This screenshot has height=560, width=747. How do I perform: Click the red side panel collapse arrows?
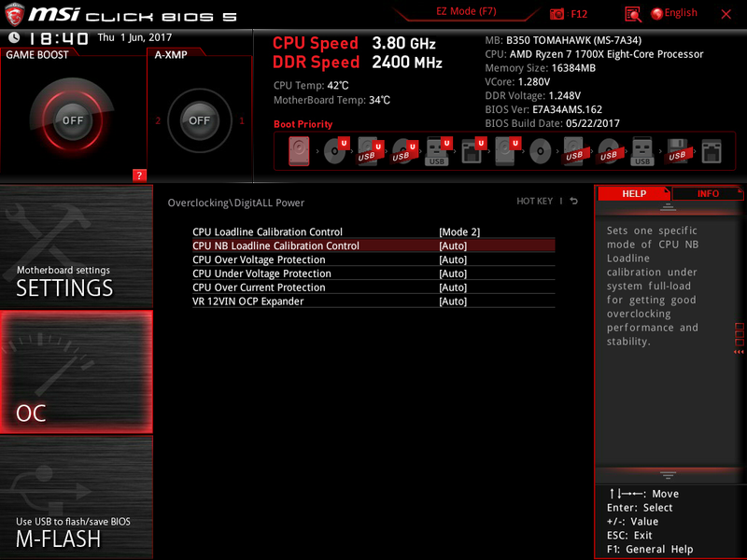pyautogui.click(x=739, y=352)
